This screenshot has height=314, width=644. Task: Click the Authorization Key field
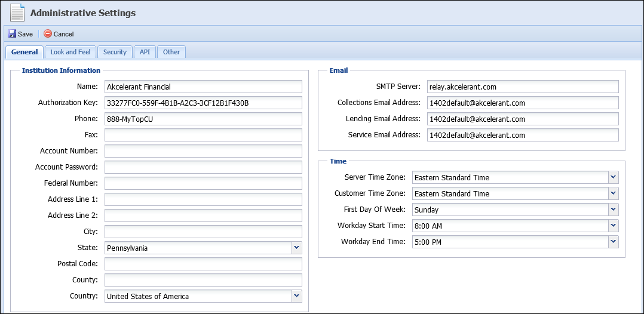pyautogui.click(x=203, y=103)
